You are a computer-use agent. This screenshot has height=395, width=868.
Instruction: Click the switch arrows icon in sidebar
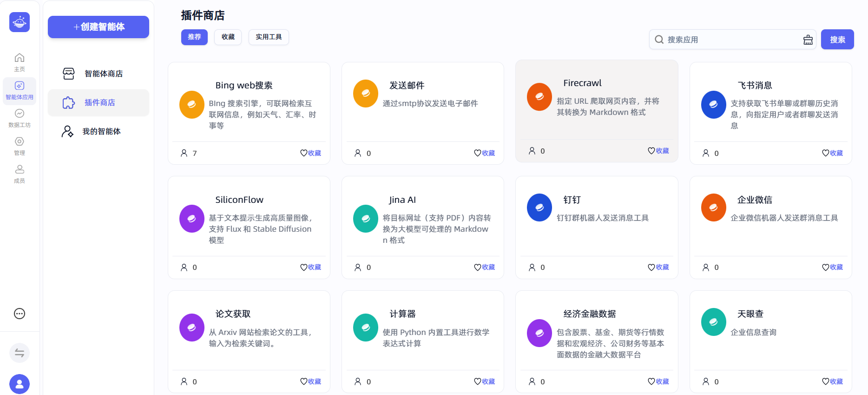(x=20, y=353)
